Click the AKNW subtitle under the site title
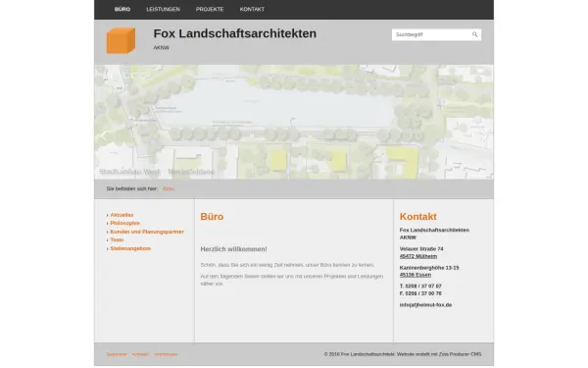This screenshot has width=588, height=368. [x=162, y=48]
